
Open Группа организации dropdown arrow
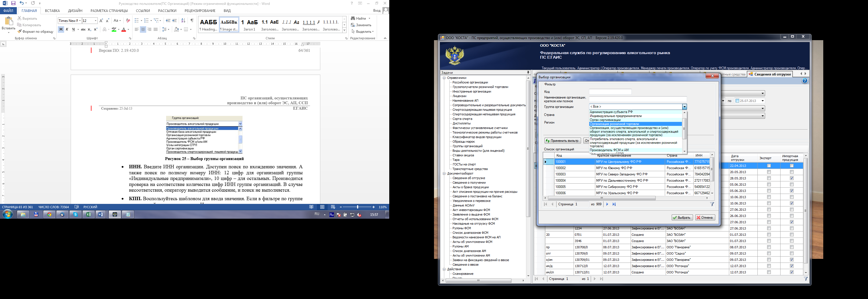click(684, 107)
